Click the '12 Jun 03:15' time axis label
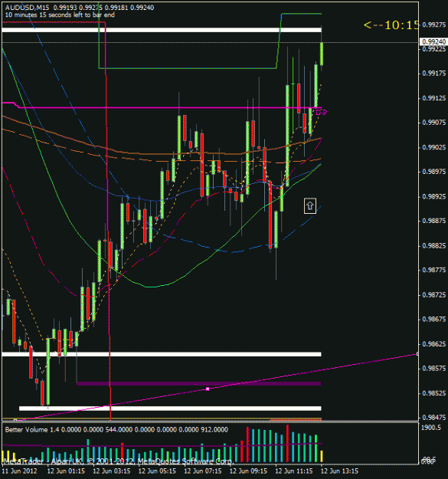This screenshot has width=448, height=479. point(111,471)
